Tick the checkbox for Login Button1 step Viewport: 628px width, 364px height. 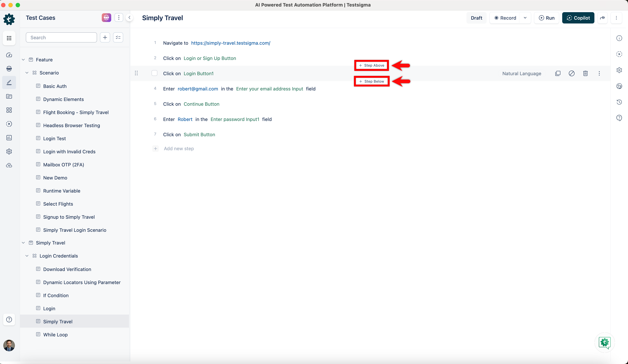(154, 73)
